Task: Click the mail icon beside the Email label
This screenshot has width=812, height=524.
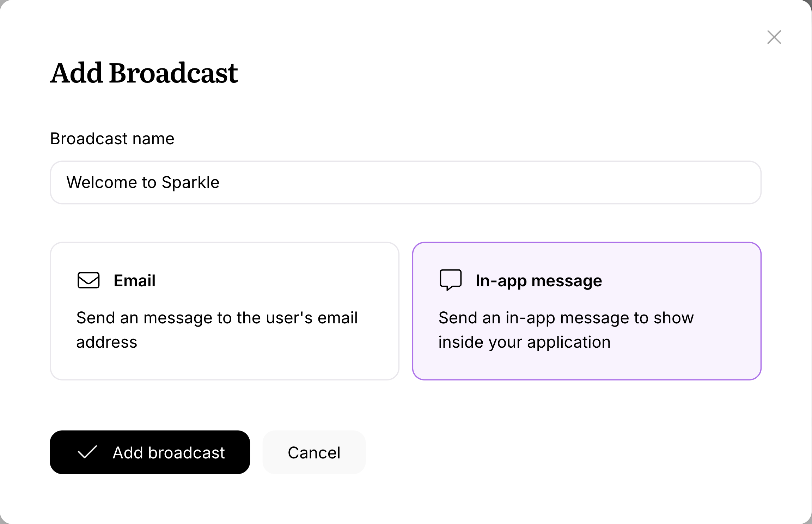Action: (88, 280)
